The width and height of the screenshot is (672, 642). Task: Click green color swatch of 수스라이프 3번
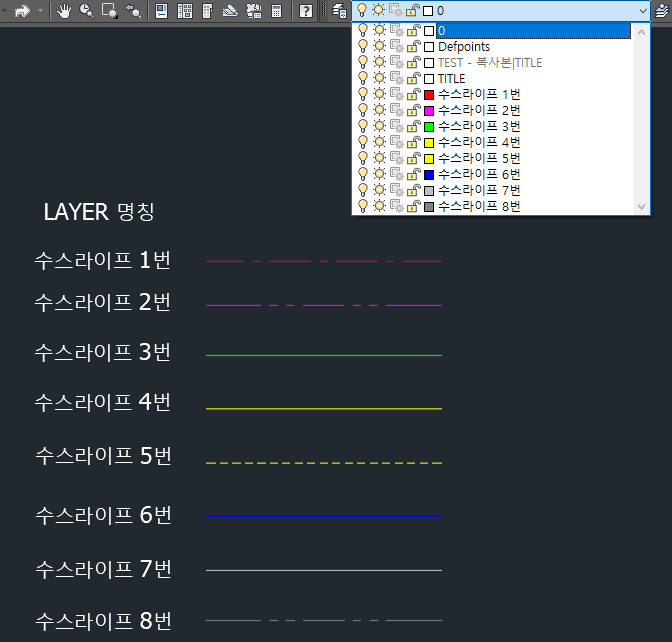coord(429,127)
